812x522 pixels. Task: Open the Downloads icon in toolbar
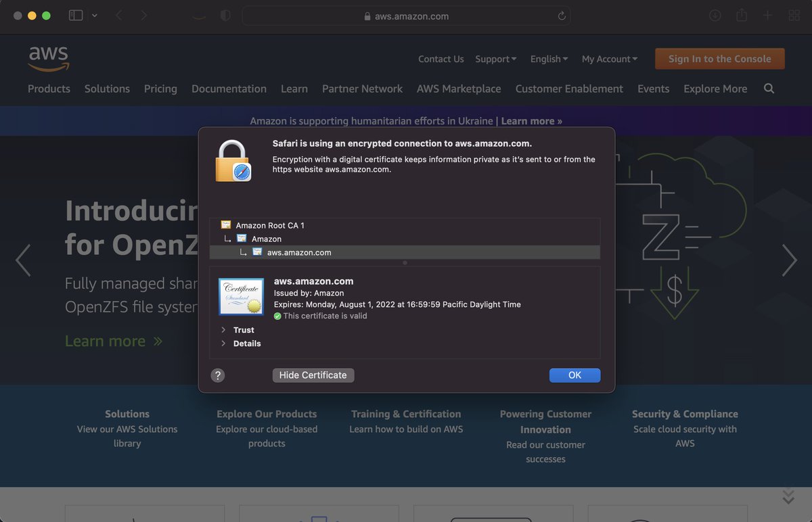click(x=715, y=16)
